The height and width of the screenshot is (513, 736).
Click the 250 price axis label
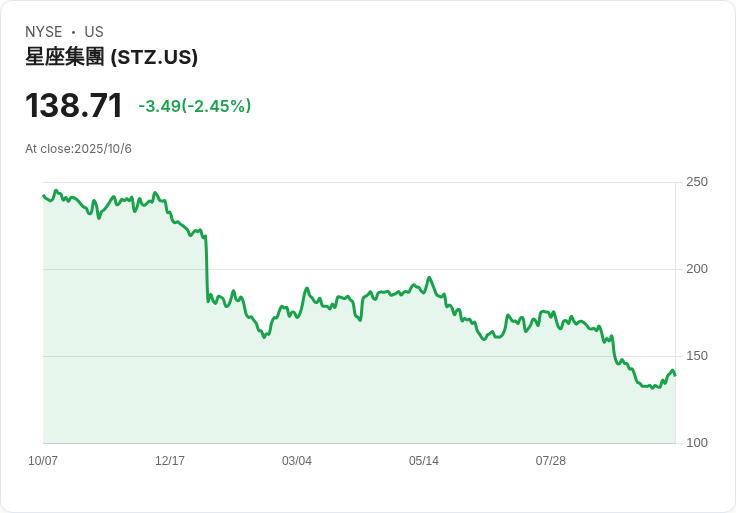point(697,182)
